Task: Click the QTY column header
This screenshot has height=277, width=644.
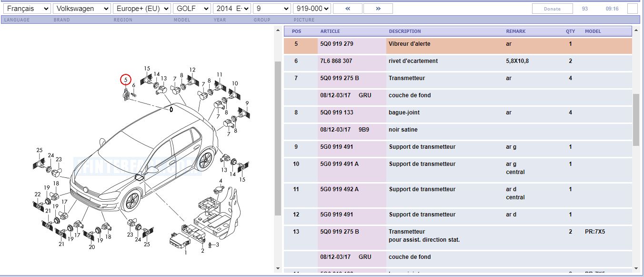Action: click(x=570, y=31)
